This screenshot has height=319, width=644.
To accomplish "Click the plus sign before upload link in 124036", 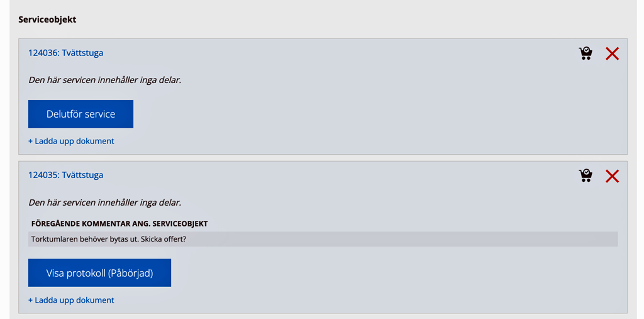I will click(x=30, y=142).
